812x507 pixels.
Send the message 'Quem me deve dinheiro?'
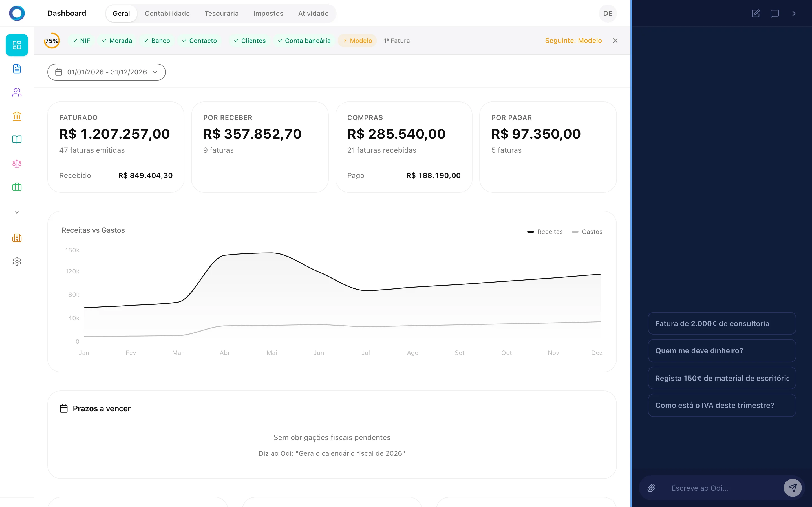click(722, 350)
